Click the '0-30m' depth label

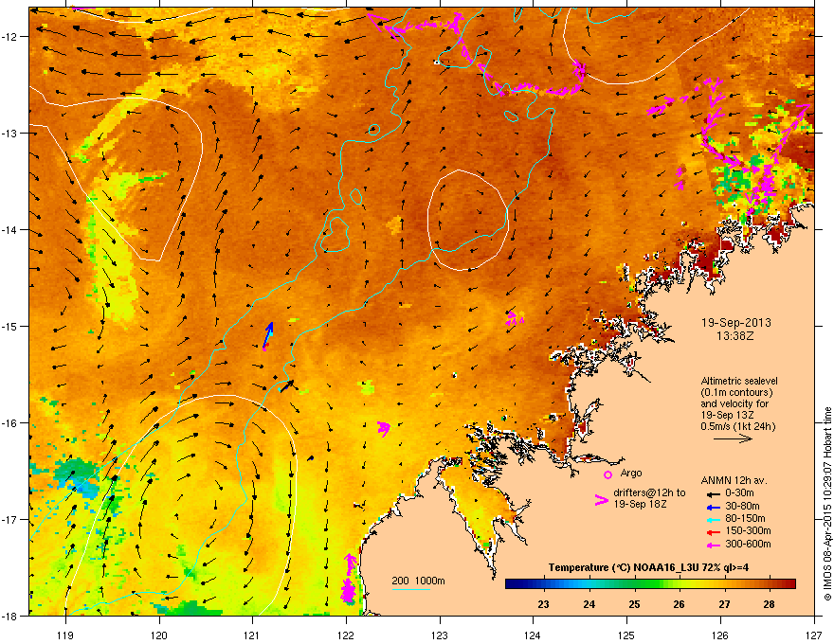[x=739, y=493]
